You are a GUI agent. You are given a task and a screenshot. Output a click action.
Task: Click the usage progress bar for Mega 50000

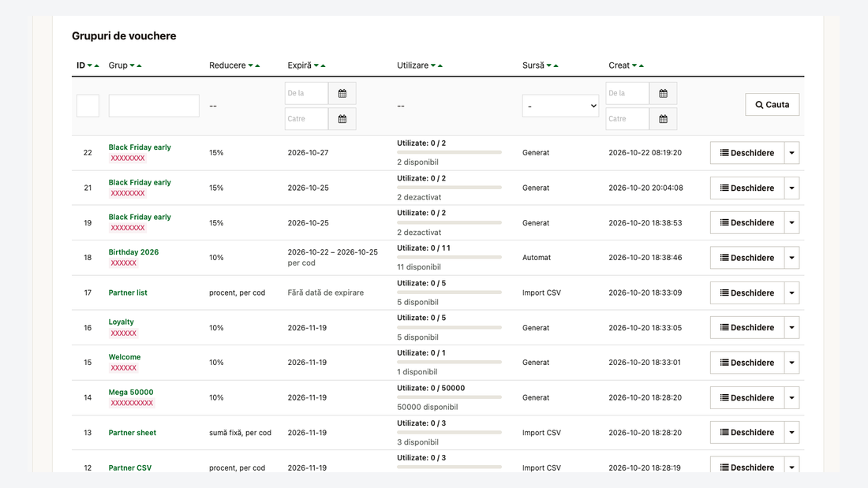tap(449, 397)
